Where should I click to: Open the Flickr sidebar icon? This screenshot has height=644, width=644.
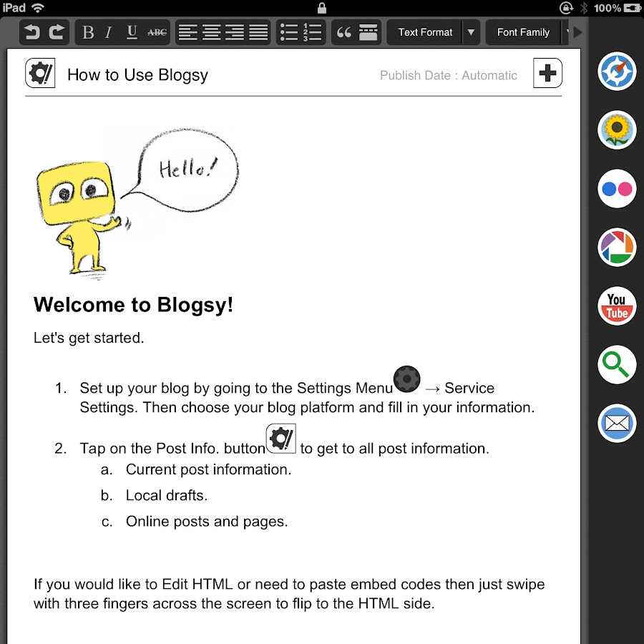(x=617, y=188)
